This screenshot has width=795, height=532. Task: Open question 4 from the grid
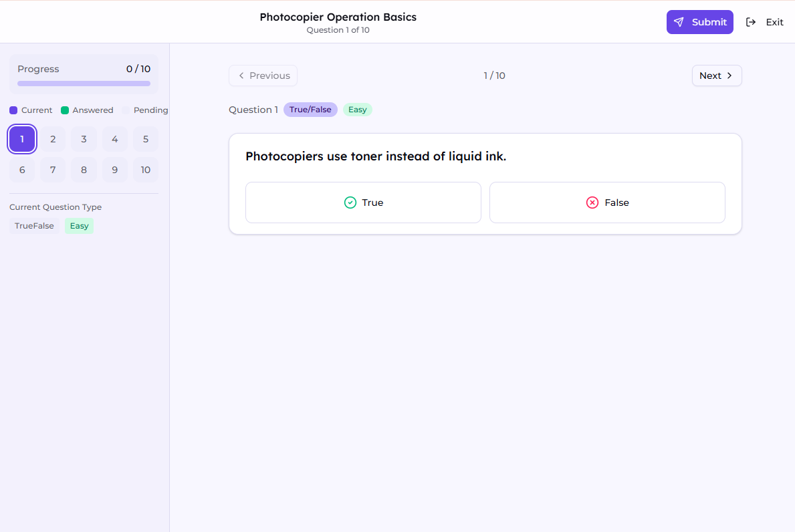point(114,139)
